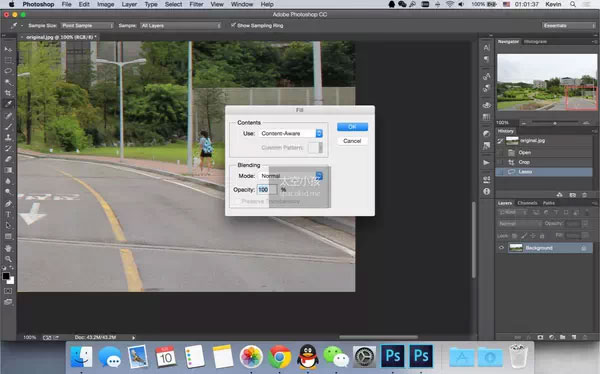Expand the blending Mode Normal dropdown

291,176
